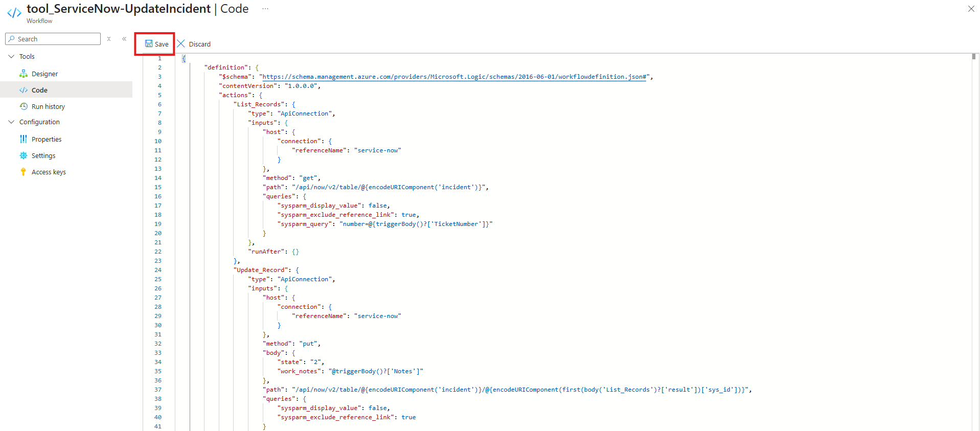Collapse the Tools section
This screenshot has width=980, height=431.
coord(11,57)
